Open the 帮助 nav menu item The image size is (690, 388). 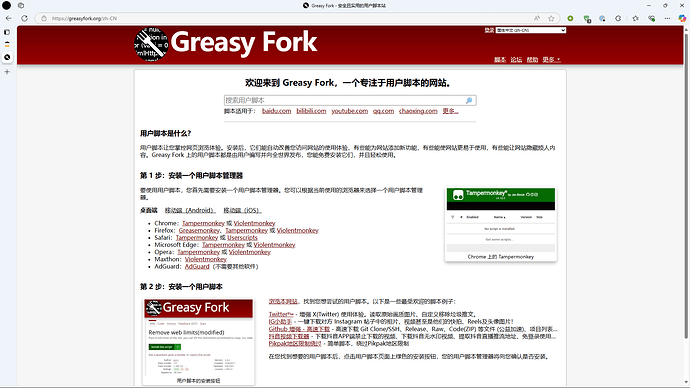(532, 60)
